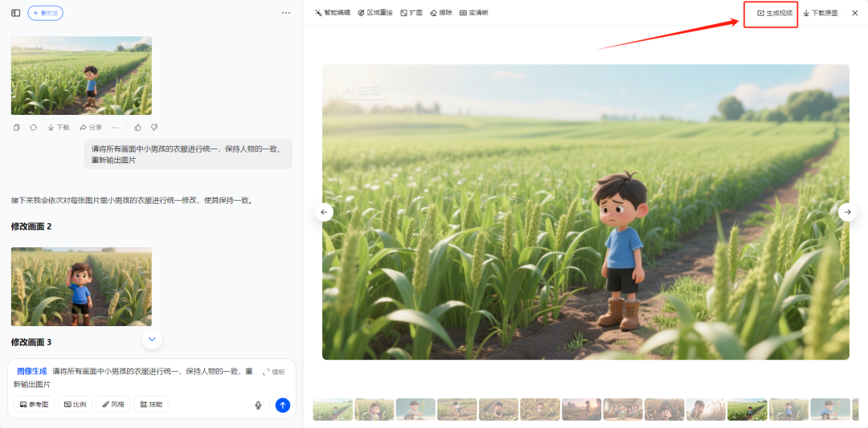Viewport: 868px width, 428px height.
Task: Click 下载 under the first chat image
Action: (59, 127)
